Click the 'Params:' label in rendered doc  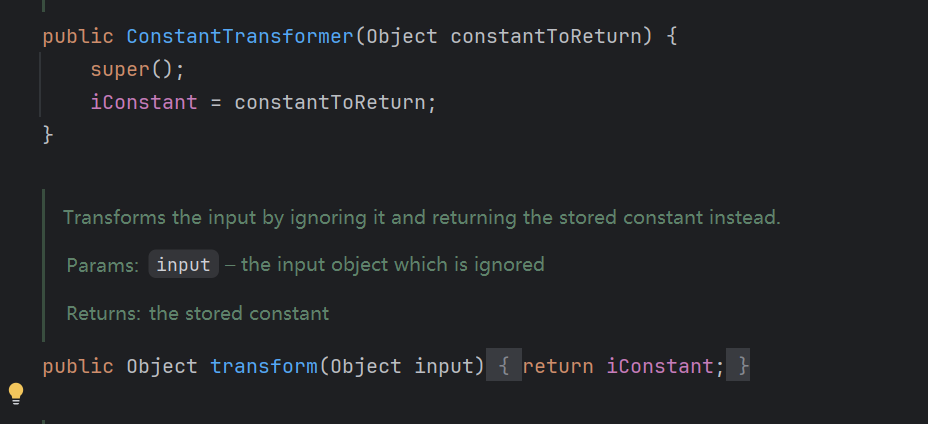[x=103, y=265]
